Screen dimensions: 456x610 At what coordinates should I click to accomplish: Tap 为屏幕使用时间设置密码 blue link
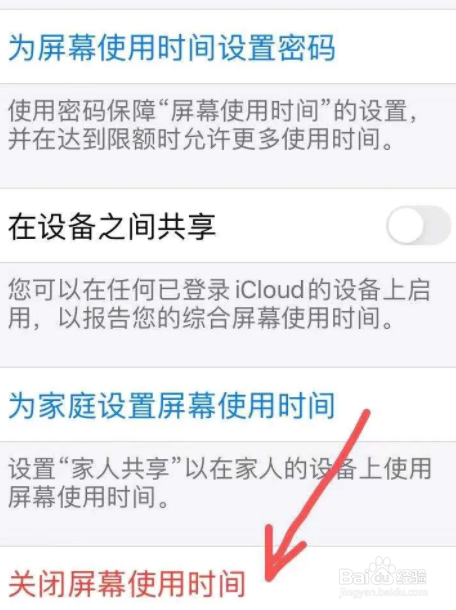pyautogui.click(x=172, y=47)
